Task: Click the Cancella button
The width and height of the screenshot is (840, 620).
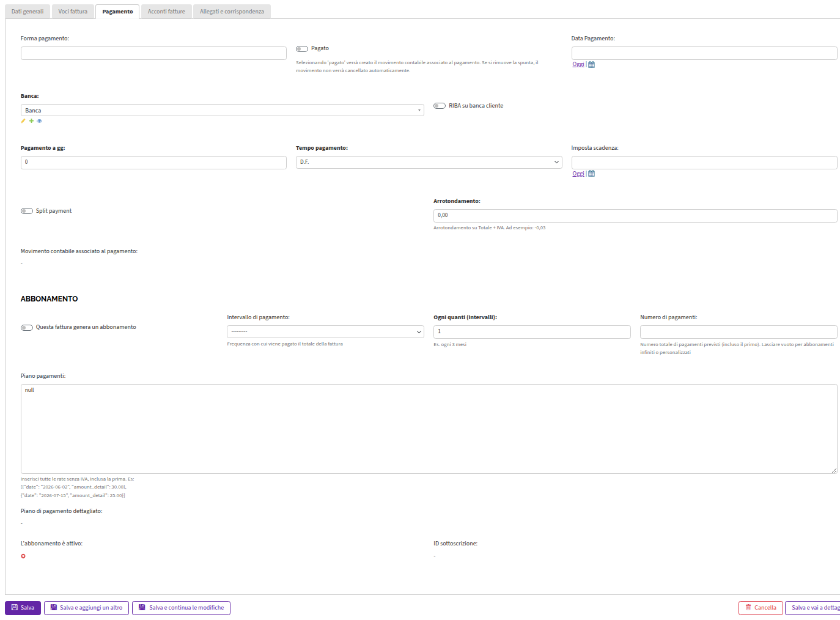Action: (761, 608)
